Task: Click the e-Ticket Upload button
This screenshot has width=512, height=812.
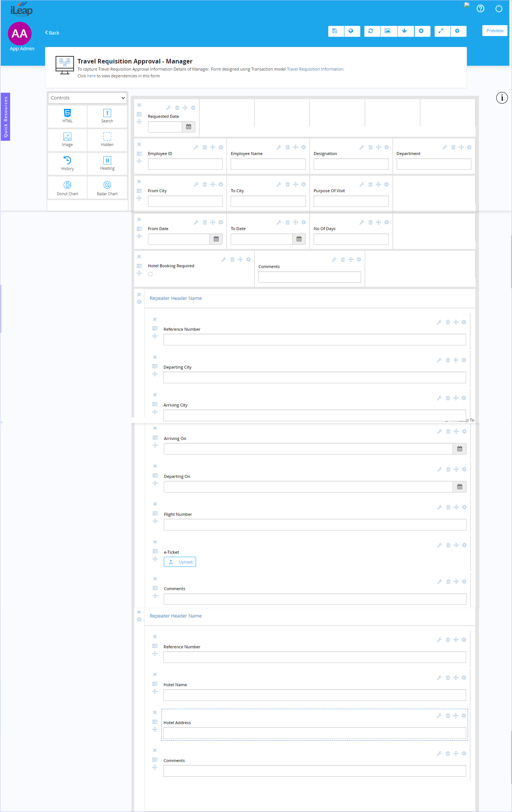Action: pos(180,562)
